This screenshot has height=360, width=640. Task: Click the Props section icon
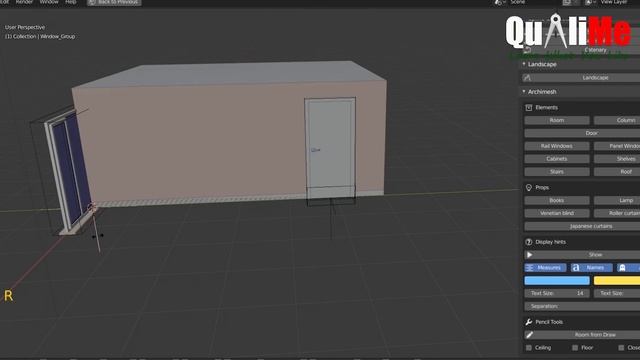pos(529,187)
